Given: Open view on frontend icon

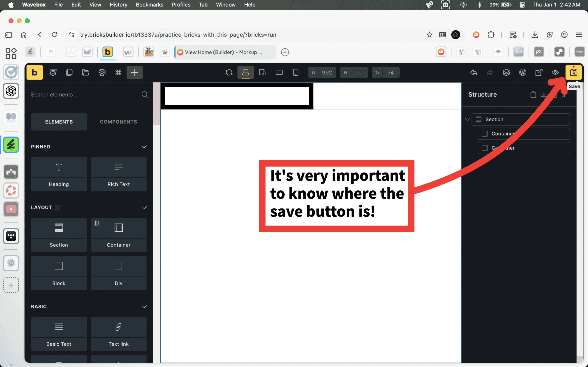Looking at the screenshot, I should click(x=539, y=72).
